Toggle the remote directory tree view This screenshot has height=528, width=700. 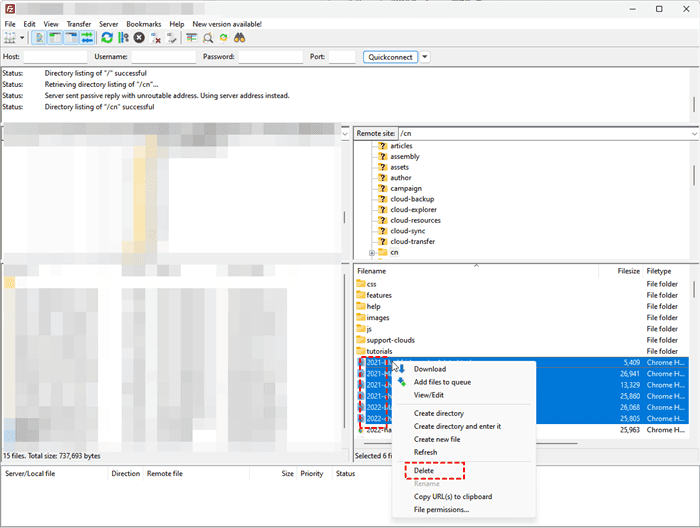tap(71, 38)
